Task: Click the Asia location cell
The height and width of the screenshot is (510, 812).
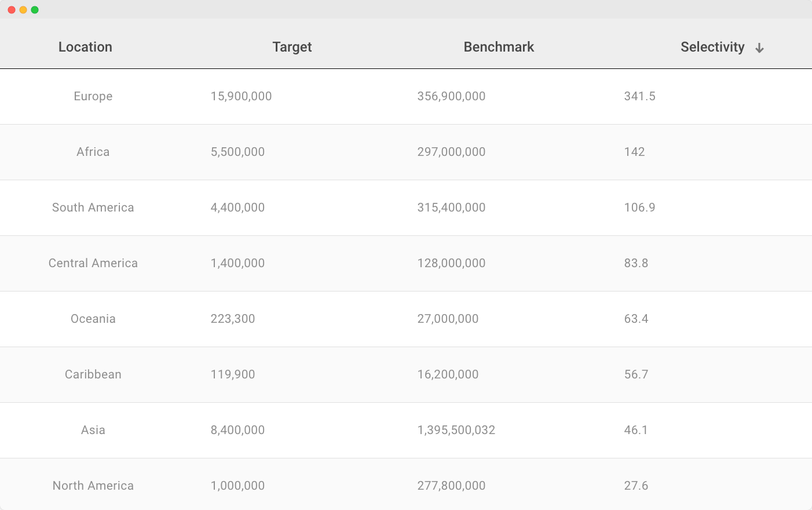Action: click(x=93, y=430)
